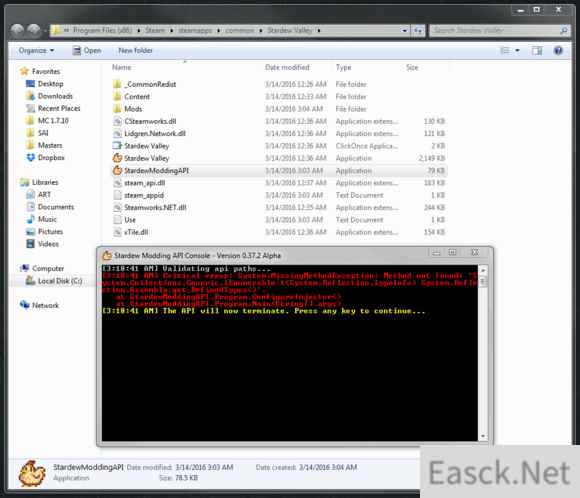Screen dimensions: 580x498
Task: Click the Open toolbar button
Action: point(87,51)
